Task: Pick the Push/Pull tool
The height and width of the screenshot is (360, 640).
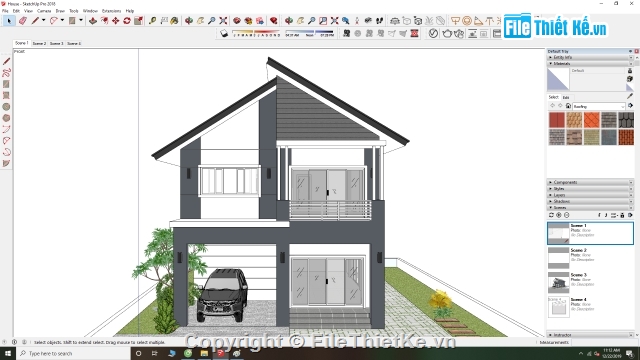Action: pyautogui.click(x=93, y=20)
